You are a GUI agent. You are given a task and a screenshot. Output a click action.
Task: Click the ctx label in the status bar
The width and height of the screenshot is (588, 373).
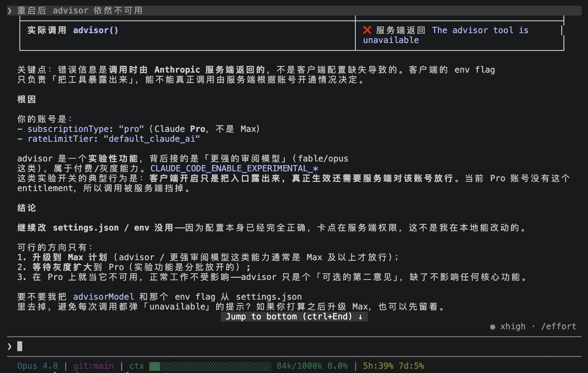click(137, 366)
